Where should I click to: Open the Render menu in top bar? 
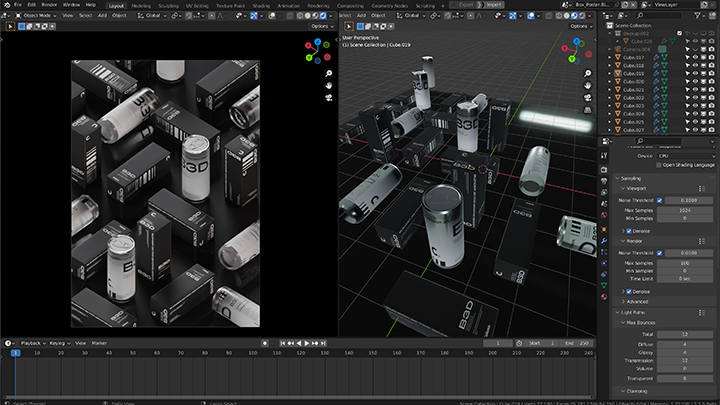click(49, 5)
